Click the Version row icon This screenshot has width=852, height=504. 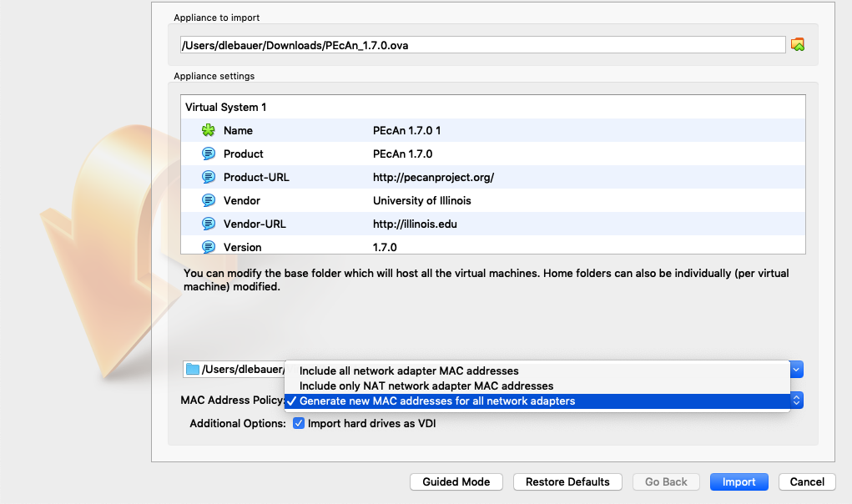[x=209, y=247]
